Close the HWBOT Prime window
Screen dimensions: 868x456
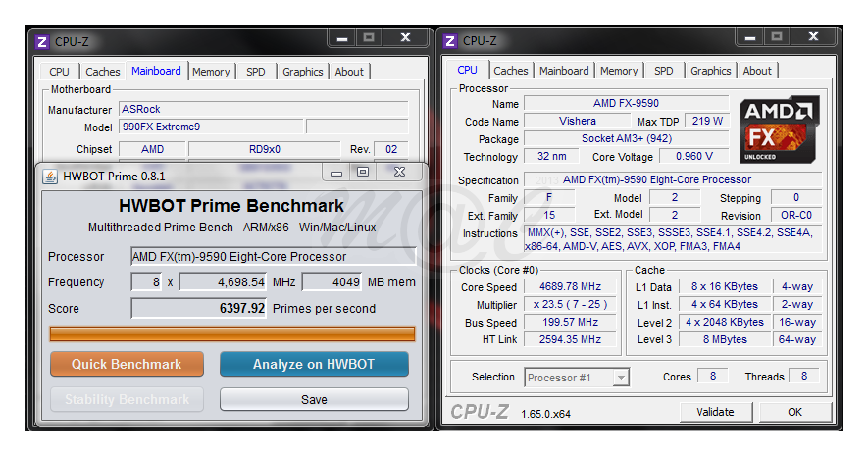(399, 173)
